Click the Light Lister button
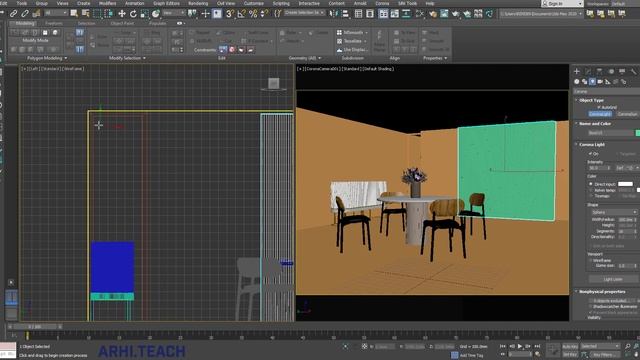The height and width of the screenshot is (360, 640). pyautogui.click(x=613, y=280)
